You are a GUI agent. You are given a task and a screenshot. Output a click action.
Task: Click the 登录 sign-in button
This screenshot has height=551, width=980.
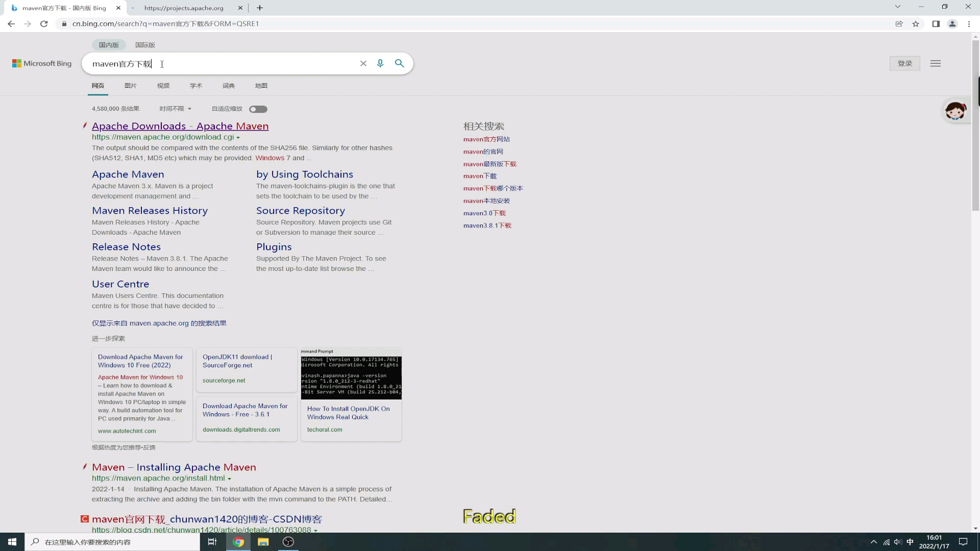click(904, 63)
